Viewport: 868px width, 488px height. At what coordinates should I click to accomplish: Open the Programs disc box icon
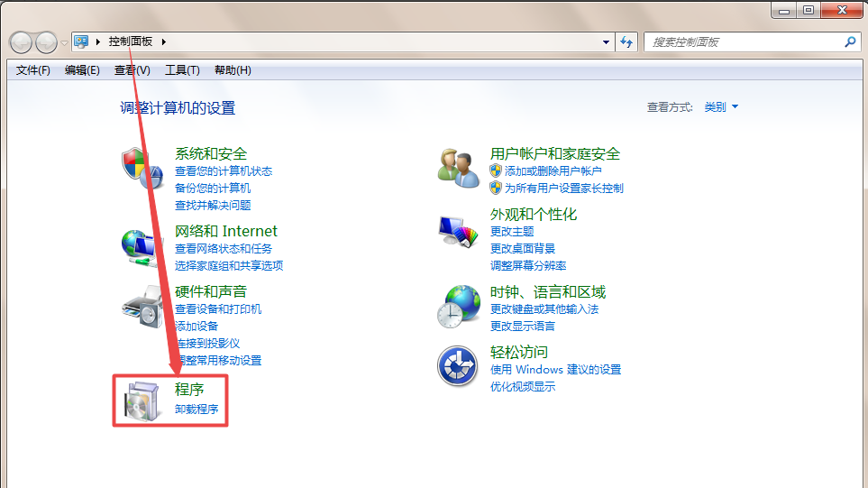click(x=142, y=401)
